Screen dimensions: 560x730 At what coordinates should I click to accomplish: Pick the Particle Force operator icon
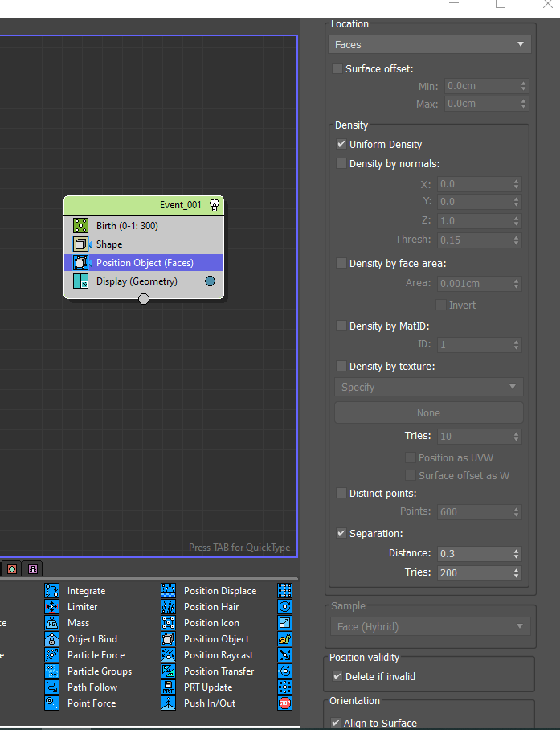click(52, 655)
